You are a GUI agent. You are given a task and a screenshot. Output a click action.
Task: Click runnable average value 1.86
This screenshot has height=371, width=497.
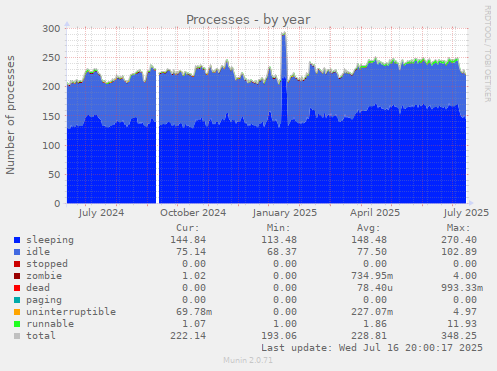click(375, 324)
